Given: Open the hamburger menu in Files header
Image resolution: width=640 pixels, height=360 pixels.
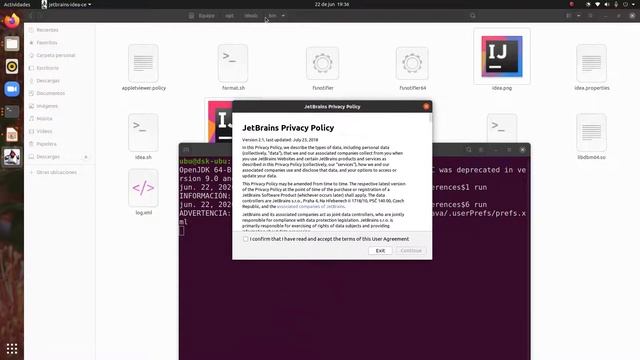Looking at the screenshot, I should [591, 16].
